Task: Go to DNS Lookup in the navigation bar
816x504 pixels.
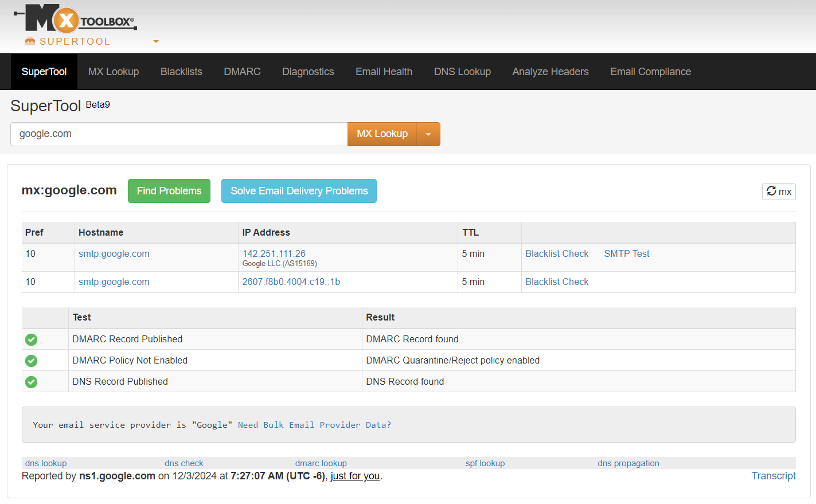Action: pyautogui.click(x=462, y=72)
